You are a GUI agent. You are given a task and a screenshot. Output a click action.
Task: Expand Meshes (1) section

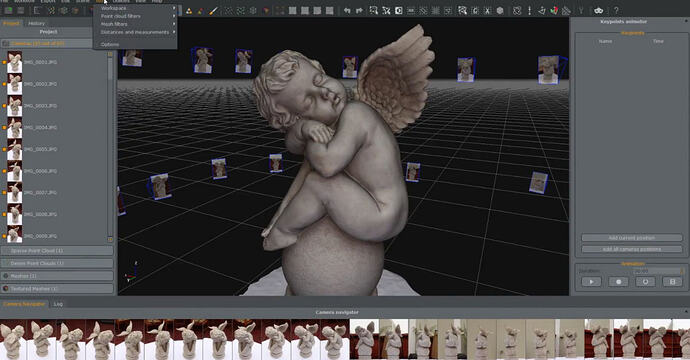tap(57, 276)
